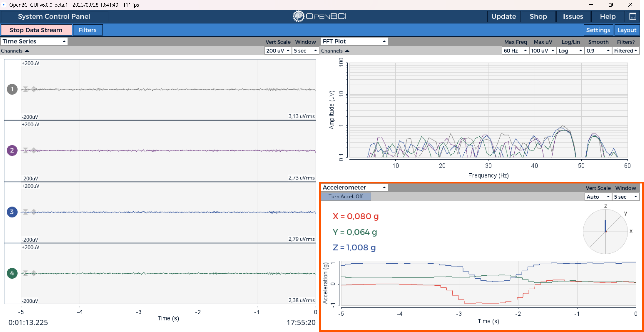
Task: Click the 3,13 uVrms value on channel 1
Action: 302,116
